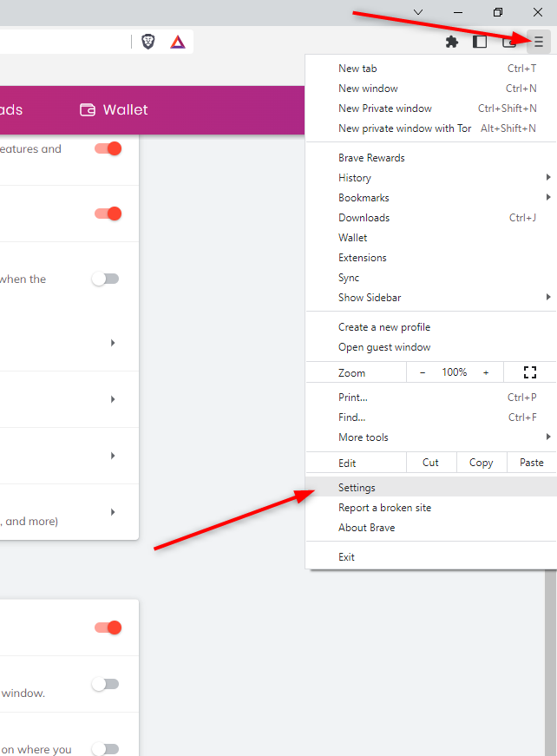Click the page vertical scrollbar
The width and height of the screenshot is (557, 756).
[x=551, y=662]
